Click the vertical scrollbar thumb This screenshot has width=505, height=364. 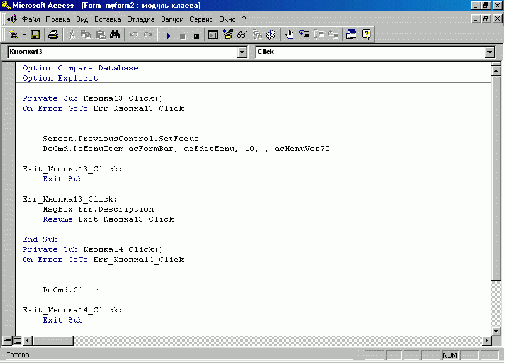(496, 178)
